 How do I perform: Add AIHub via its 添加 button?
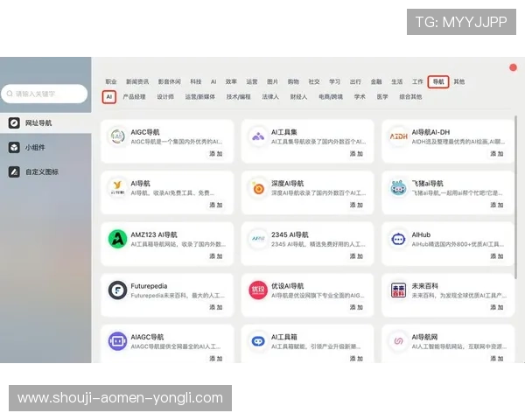[497, 256]
